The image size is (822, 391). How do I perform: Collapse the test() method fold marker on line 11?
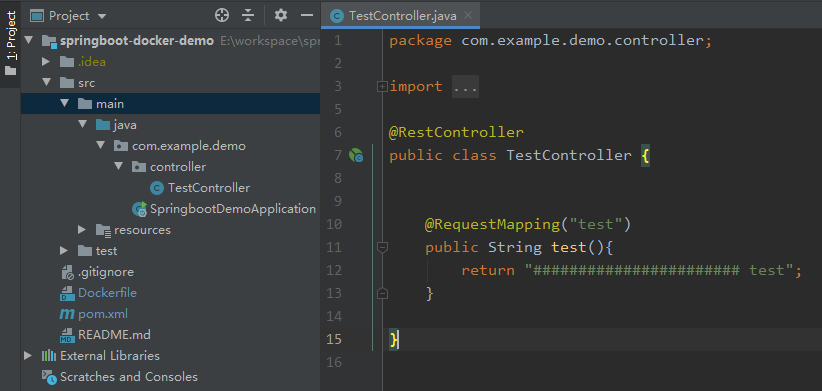point(382,247)
